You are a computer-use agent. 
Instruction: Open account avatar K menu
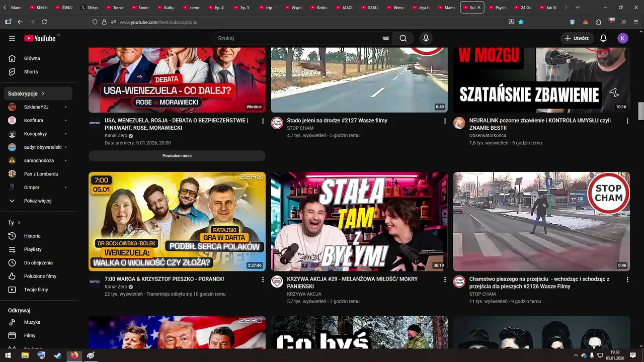click(623, 38)
